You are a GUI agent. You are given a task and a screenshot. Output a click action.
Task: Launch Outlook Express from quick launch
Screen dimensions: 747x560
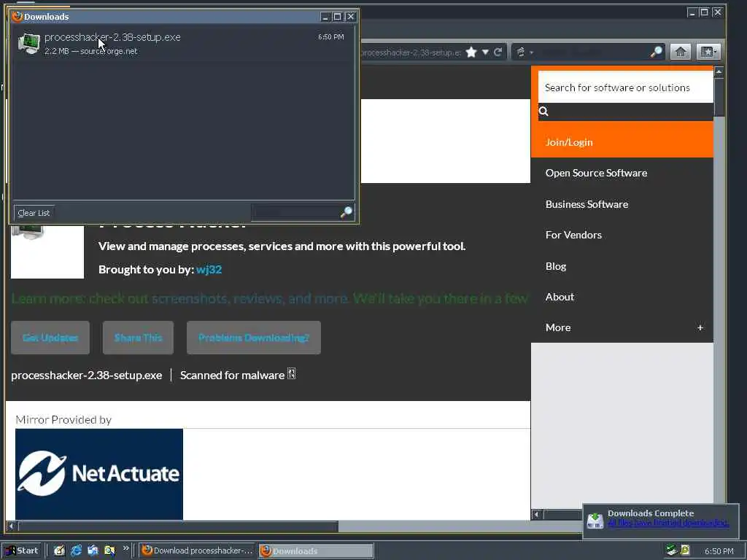coord(93,551)
